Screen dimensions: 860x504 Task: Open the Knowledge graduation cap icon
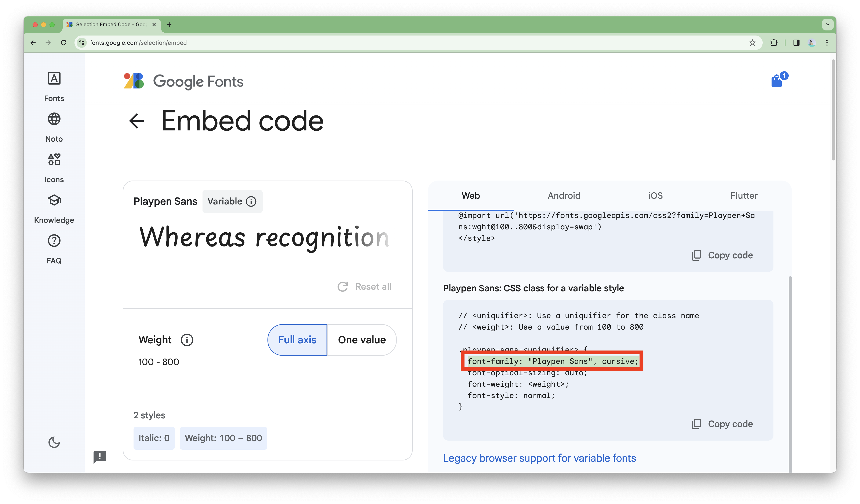click(54, 200)
